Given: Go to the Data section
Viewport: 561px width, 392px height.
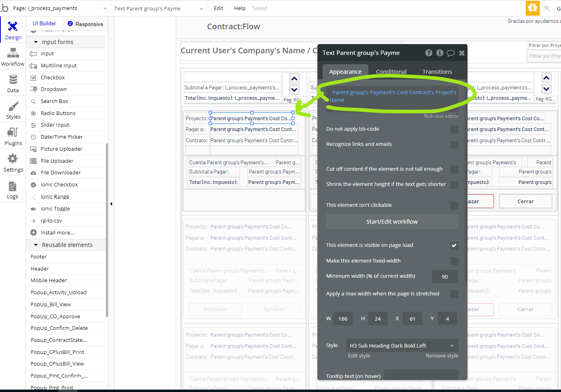Looking at the screenshot, I should 13,83.
